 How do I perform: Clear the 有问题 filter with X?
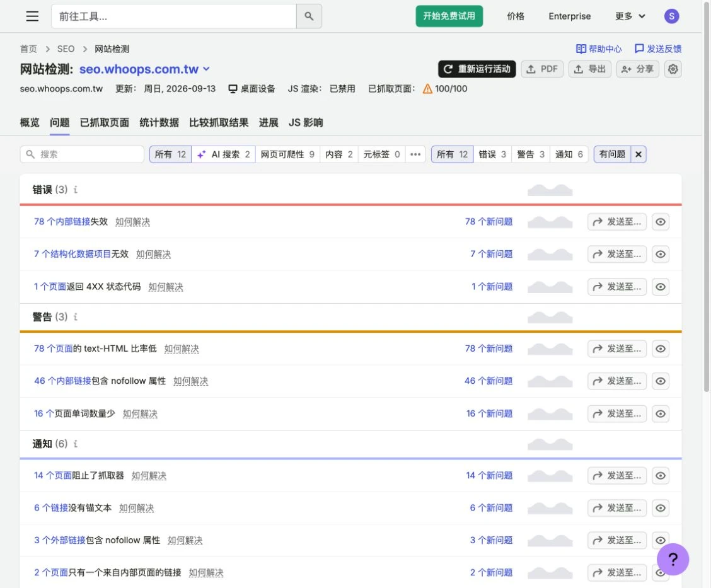click(x=639, y=154)
